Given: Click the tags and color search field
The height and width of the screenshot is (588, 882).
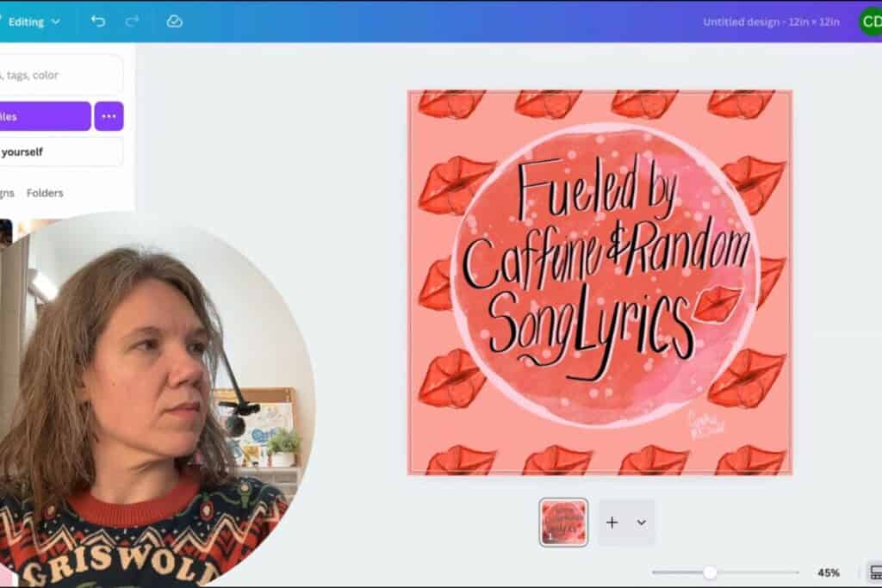Looking at the screenshot, I should coord(43,75).
